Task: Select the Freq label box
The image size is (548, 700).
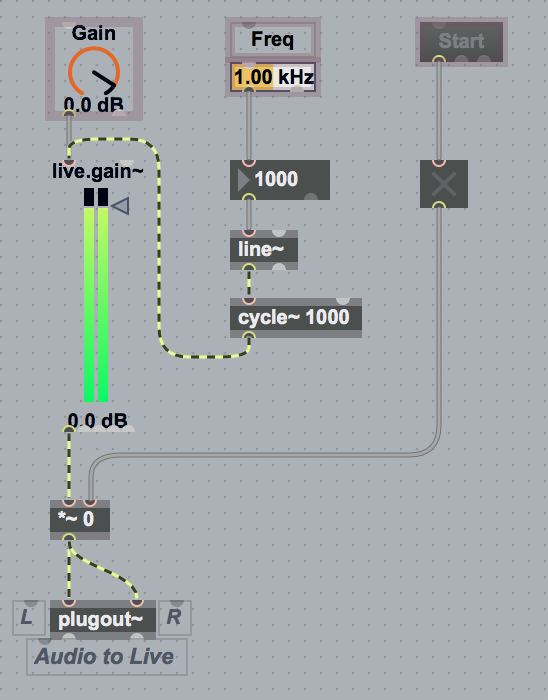Action: (273, 39)
